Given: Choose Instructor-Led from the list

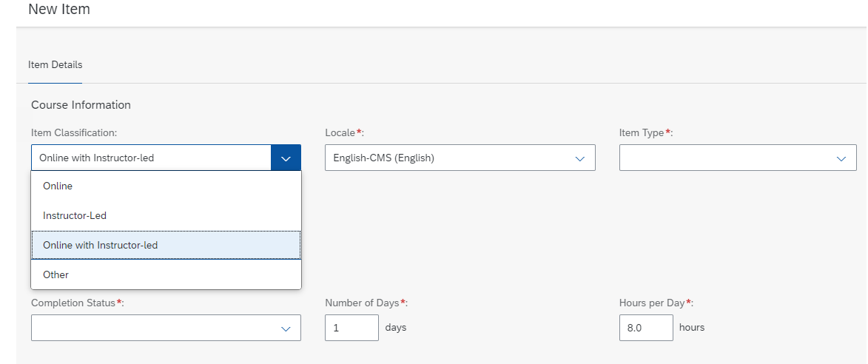Looking at the screenshot, I should (166, 215).
